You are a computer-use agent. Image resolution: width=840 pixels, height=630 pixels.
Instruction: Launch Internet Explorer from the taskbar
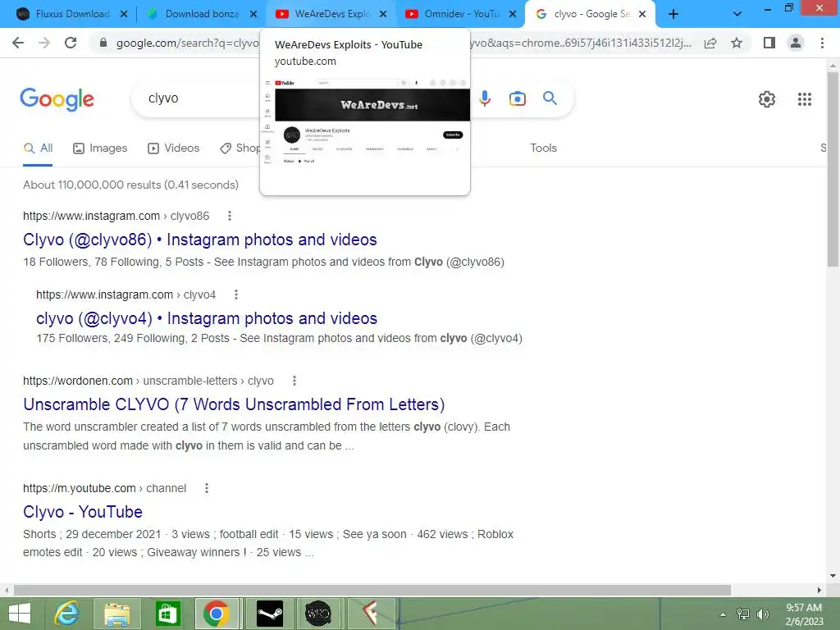[67, 614]
